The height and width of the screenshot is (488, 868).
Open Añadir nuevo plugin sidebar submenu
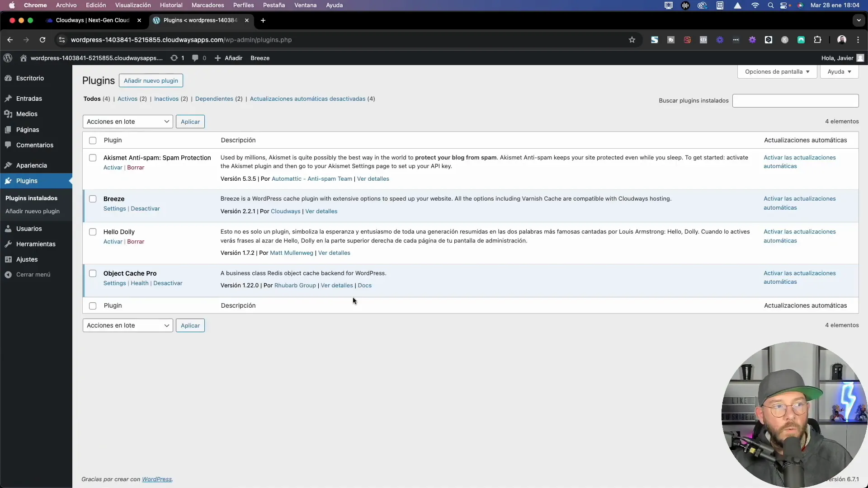[x=33, y=211]
